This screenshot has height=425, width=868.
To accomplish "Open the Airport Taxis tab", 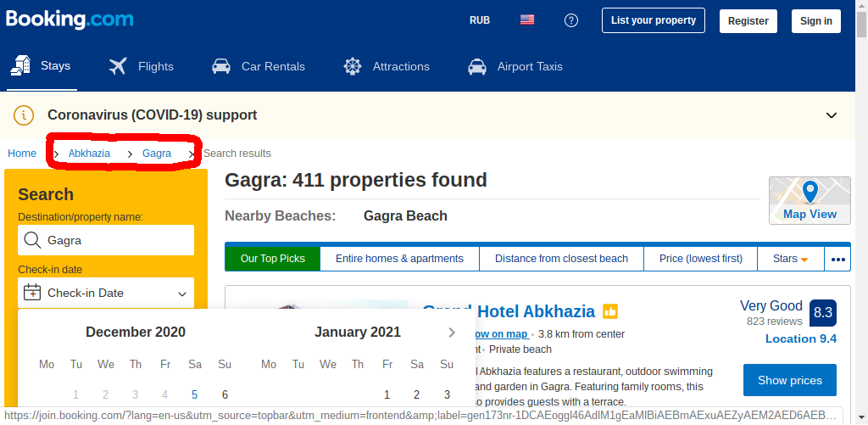I will [x=515, y=66].
